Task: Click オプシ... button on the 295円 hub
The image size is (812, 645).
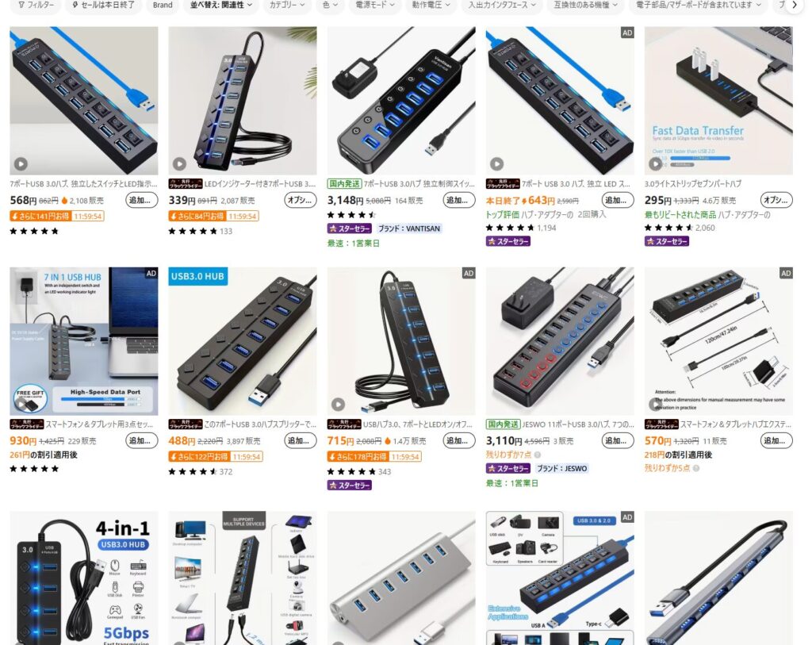Action: (776, 200)
